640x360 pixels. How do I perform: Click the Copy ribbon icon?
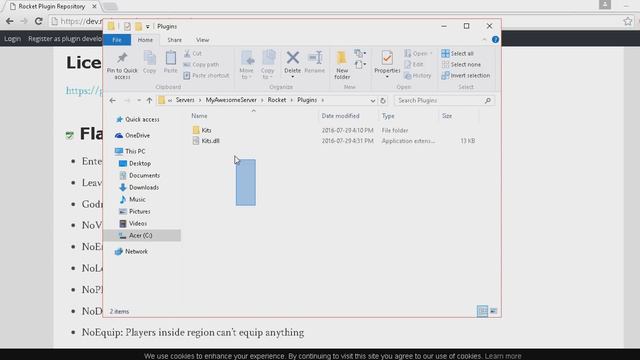[x=149, y=62]
